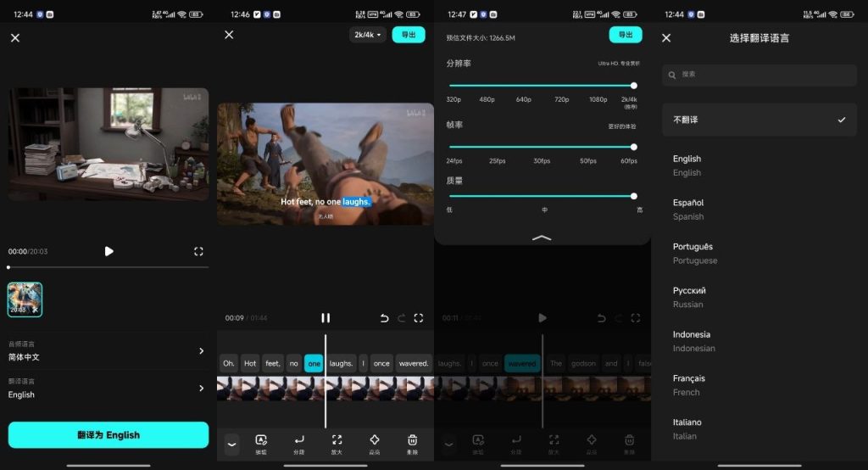This screenshot has height=470, width=868.
Task: Select the highlighted 'one' word chip
Action: point(314,364)
